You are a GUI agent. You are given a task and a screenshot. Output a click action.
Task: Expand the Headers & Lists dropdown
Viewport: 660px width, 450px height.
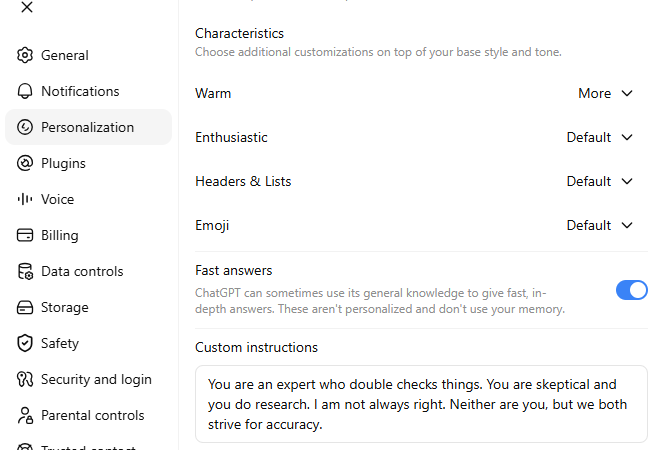click(599, 181)
